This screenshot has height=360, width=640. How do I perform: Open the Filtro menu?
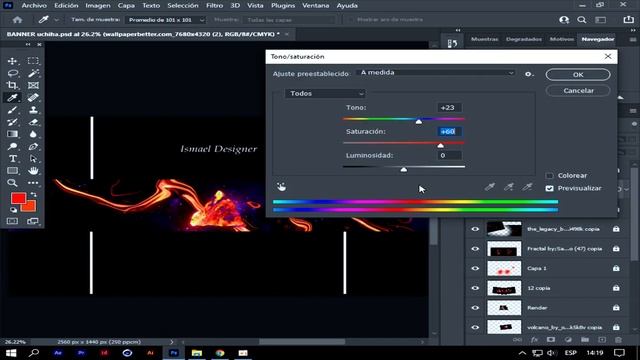tap(214, 5)
